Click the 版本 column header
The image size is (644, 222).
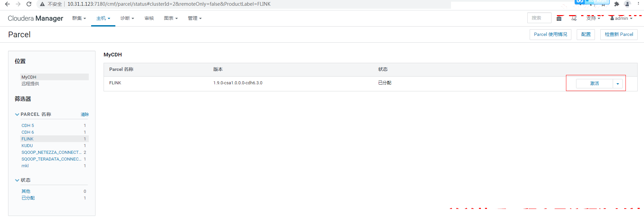pyautogui.click(x=218, y=69)
